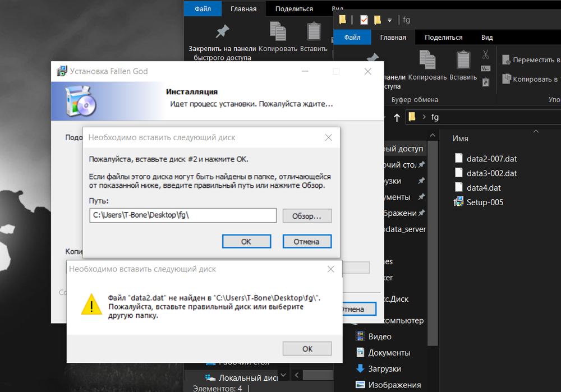Screen dimensions: 561x392
Task: Click the Загрузки download arrow icon
Action: coord(360,368)
